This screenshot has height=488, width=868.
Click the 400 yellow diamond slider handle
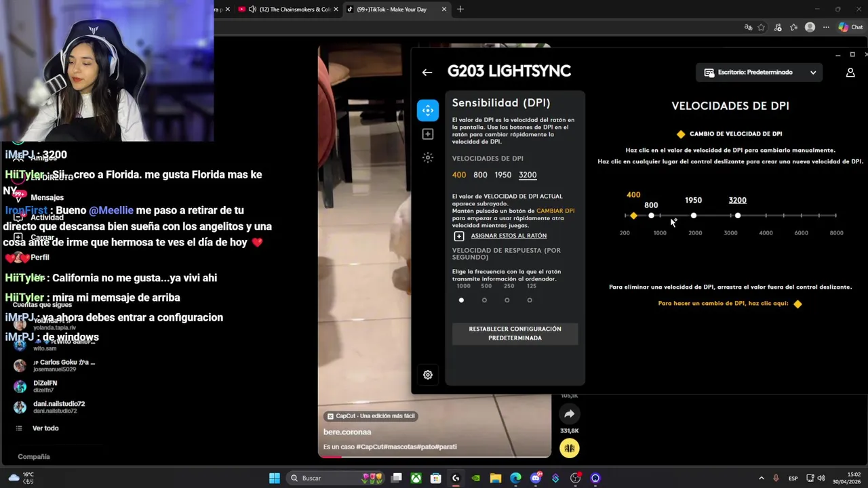633,216
